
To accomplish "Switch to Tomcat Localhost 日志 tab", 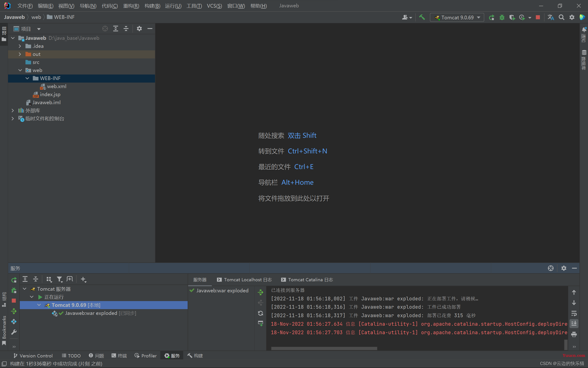I will [x=244, y=280].
